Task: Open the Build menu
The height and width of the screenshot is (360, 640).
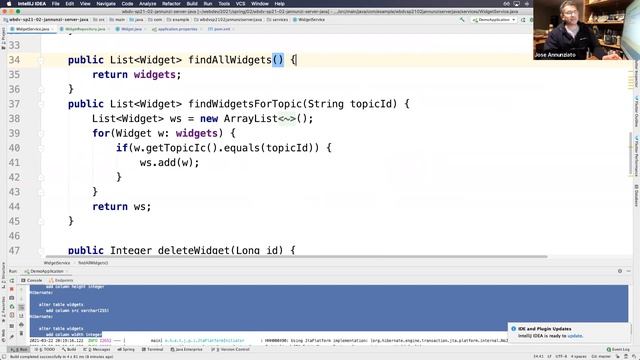Action: 192,4
